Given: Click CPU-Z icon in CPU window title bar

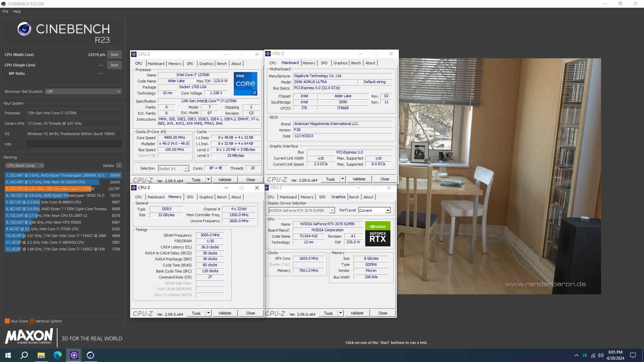Looking at the screenshot, I should [x=134, y=54].
